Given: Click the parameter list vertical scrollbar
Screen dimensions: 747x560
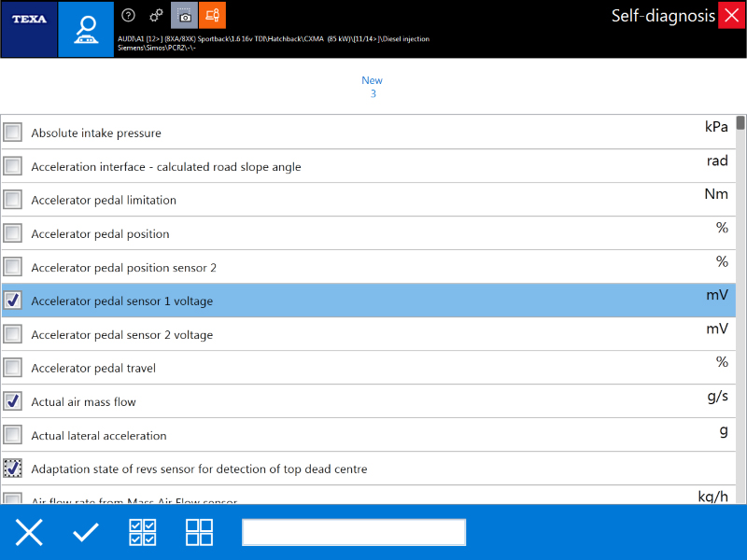Looking at the screenshot, I should click(x=740, y=310).
